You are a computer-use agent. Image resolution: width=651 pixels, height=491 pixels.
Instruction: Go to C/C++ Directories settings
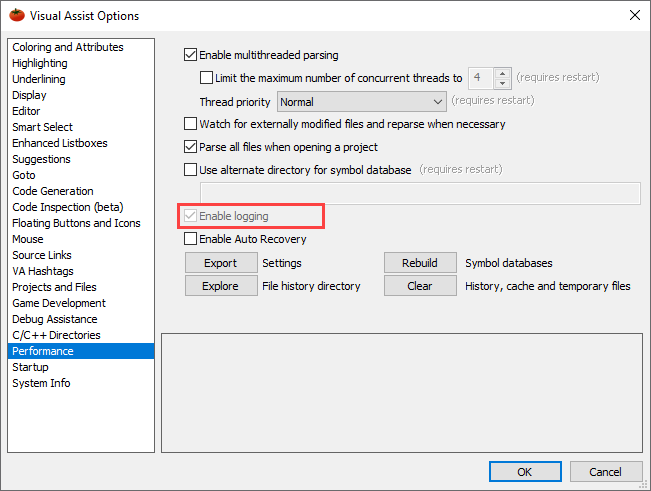[56, 335]
